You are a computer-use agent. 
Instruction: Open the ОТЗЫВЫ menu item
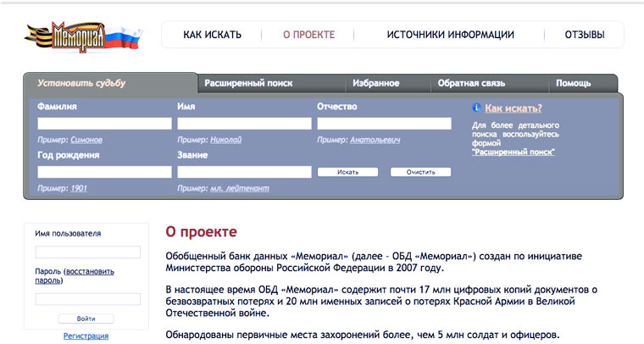tap(585, 35)
